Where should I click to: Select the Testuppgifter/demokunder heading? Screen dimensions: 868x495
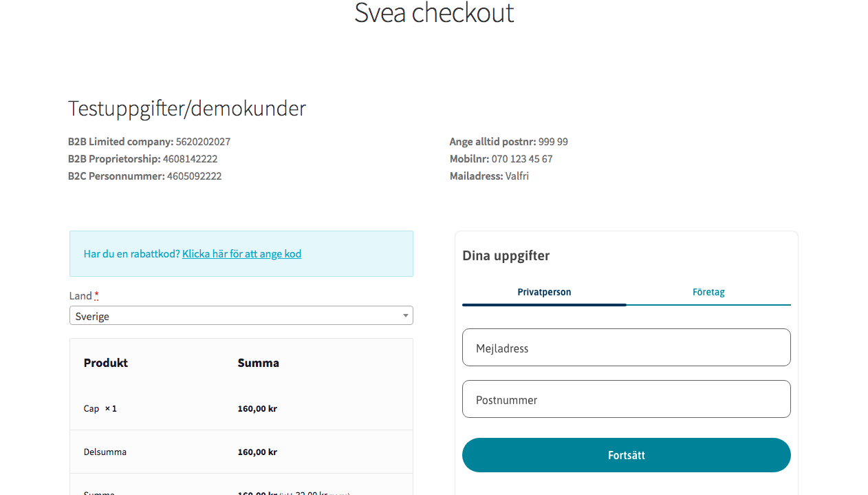[186, 108]
